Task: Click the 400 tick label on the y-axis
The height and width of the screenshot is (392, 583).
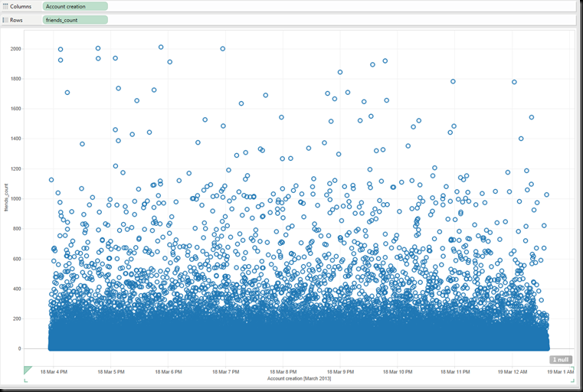Action: click(x=17, y=289)
